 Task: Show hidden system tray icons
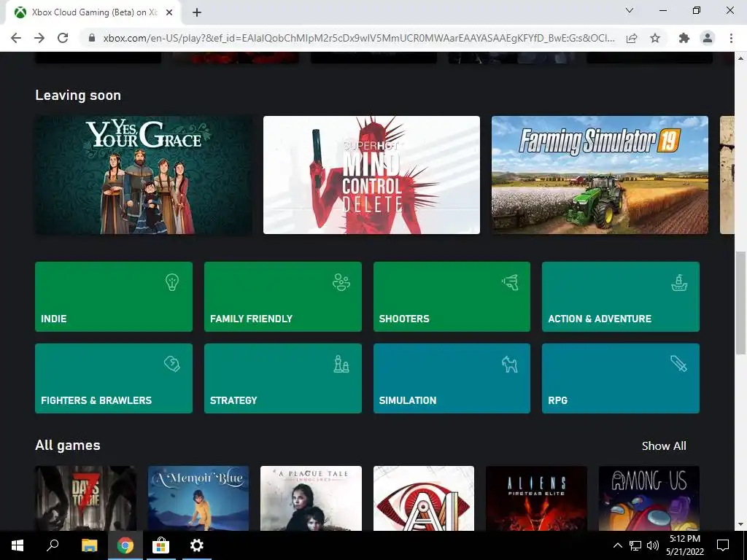click(x=617, y=545)
